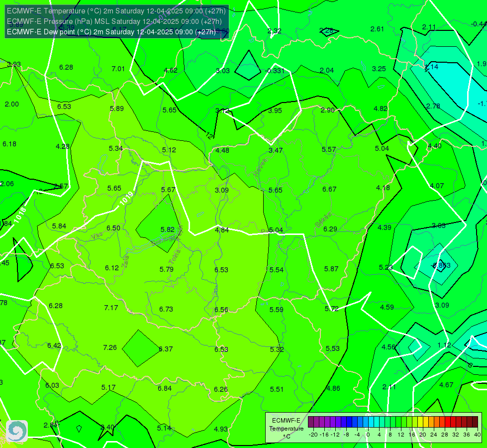Click the dew point value 3.25
487x448 pixels.
click(x=379, y=69)
